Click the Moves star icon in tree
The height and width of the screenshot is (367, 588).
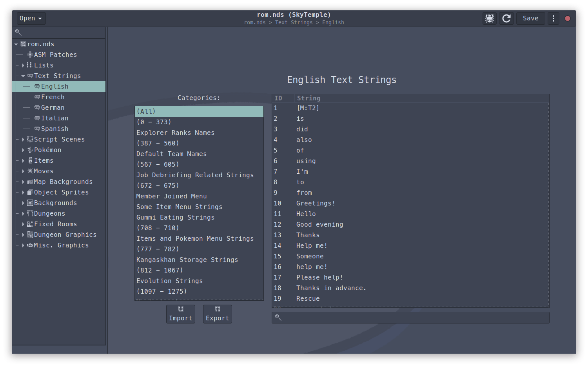pyautogui.click(x=30, y=171)
